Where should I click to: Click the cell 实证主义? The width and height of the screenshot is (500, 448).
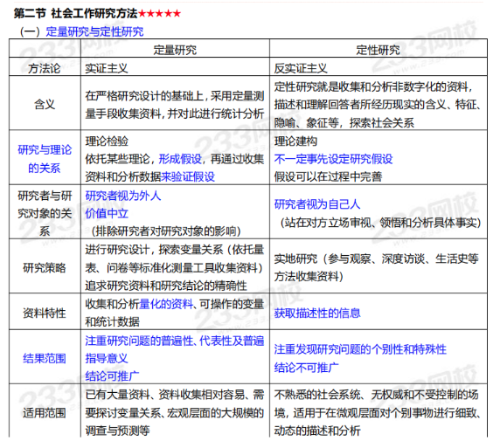pos(107,68)
